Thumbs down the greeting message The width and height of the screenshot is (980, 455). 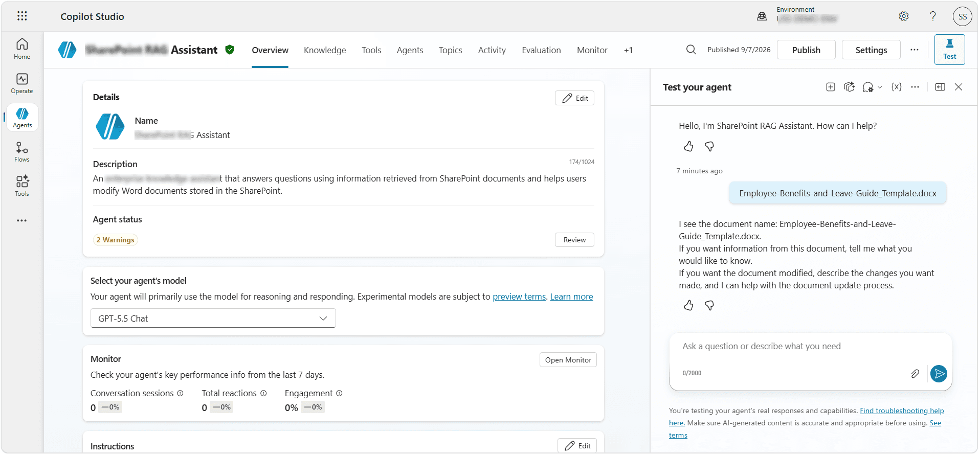pyautogui.click(x=709, y=147)
